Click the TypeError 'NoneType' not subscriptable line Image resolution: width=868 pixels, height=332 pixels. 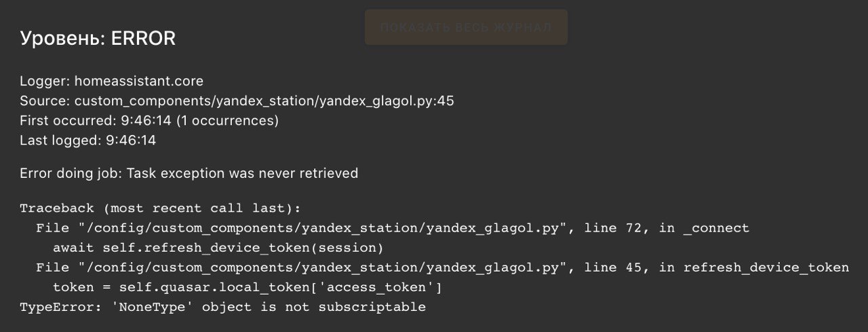[x=222, y=307]
